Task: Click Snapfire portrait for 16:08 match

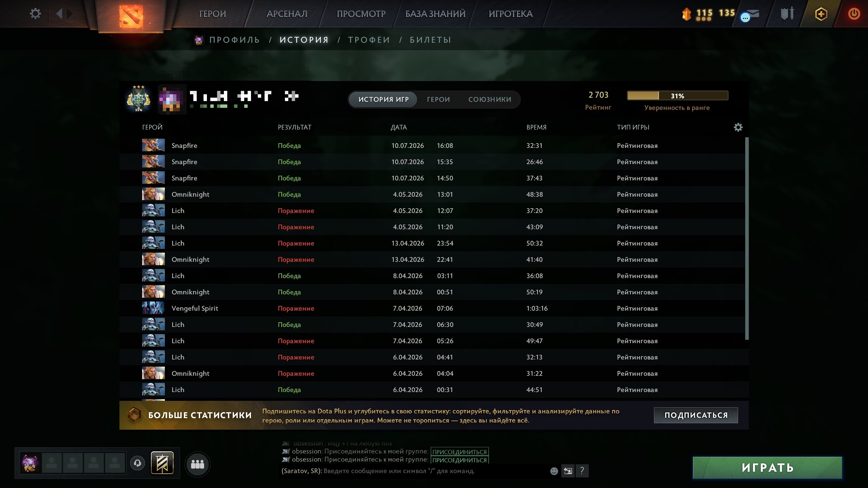Action: click(x=153, y=145)
